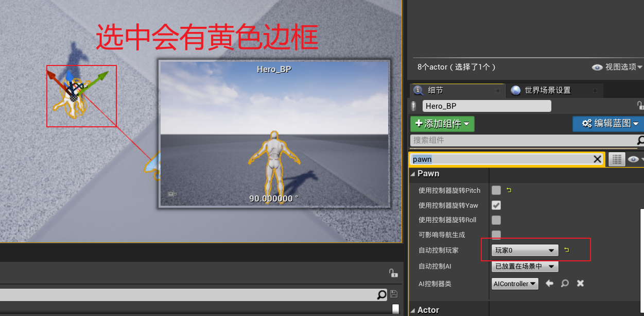Viewport: 644px width, 316px height.
Task: Click the 自动控制玩家 property label
Action: tap(439, 250)
